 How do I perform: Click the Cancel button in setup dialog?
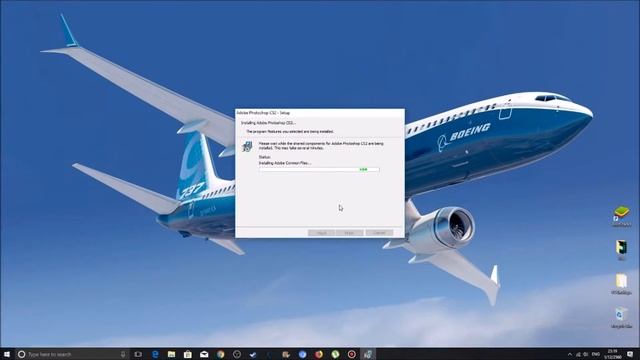pyautogui.click(x=379, y=233)
